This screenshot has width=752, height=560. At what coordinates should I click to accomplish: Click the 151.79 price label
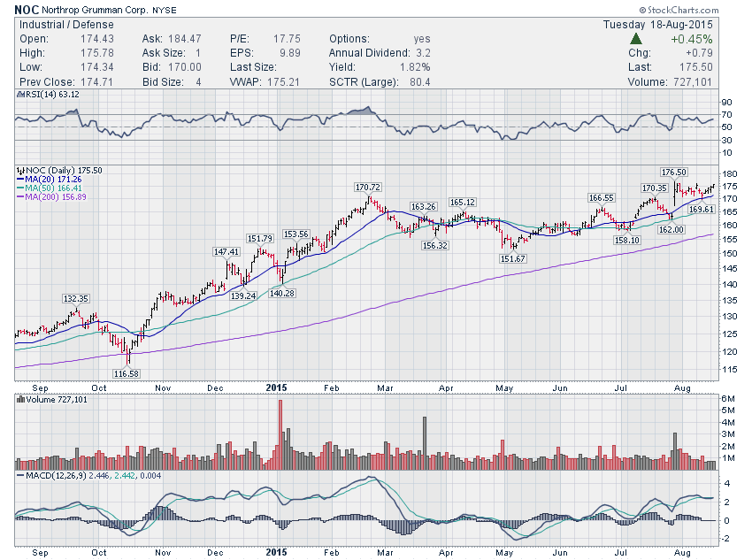click(x=259, y=238)
